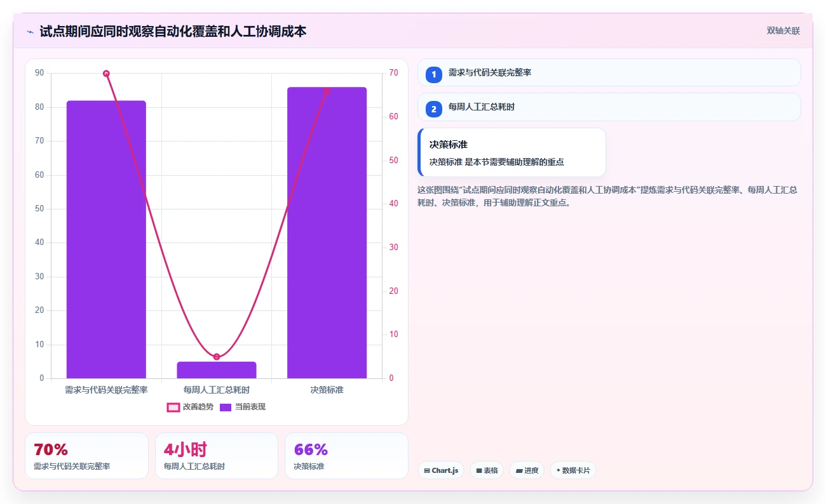The width and height of the screenshot is (826, 504).
Task: Click the blue number 2 badge
Action: (434, 109)
